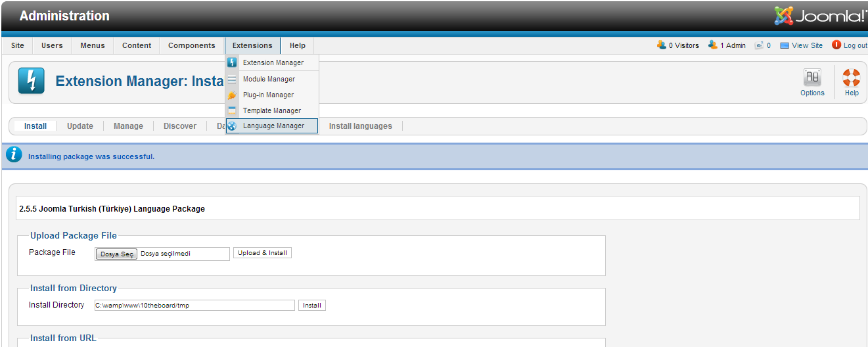Click the messages icon showing 0
This screenshot has height=347, width=868.
coord(760,45)
